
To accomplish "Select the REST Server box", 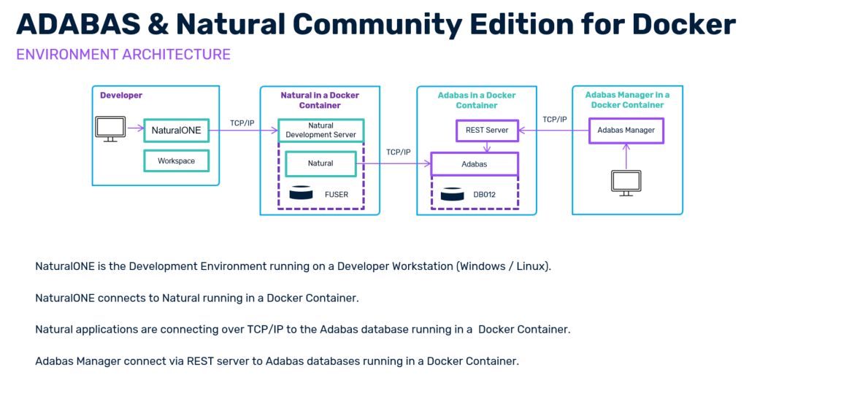I will pyautogui.click(x=487, y=131).
